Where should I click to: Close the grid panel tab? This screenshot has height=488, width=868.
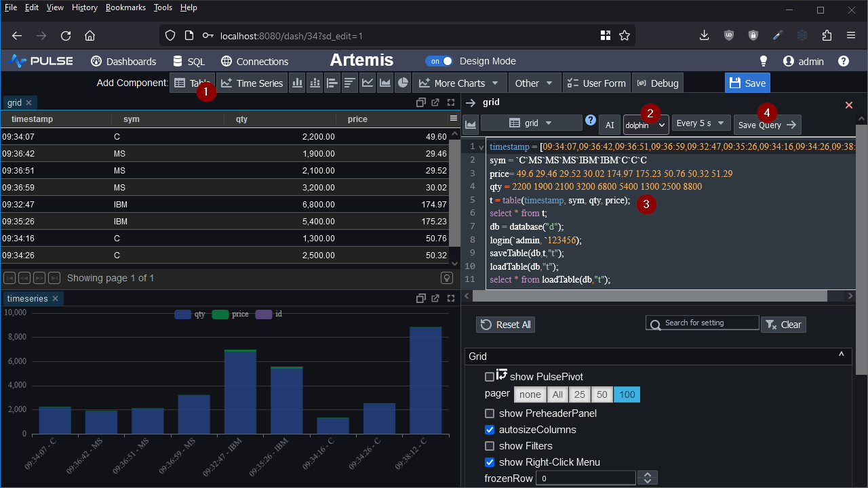point(29,102)
